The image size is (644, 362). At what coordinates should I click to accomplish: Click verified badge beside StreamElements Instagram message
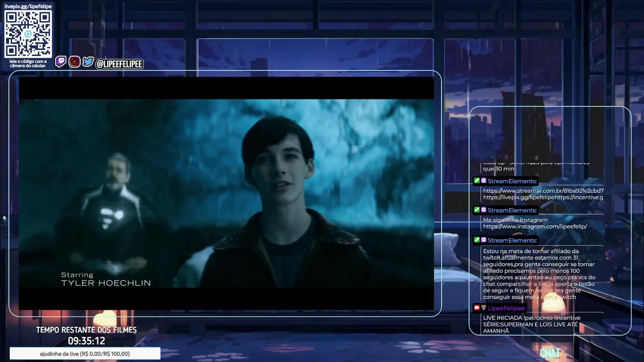click(484, 210)
